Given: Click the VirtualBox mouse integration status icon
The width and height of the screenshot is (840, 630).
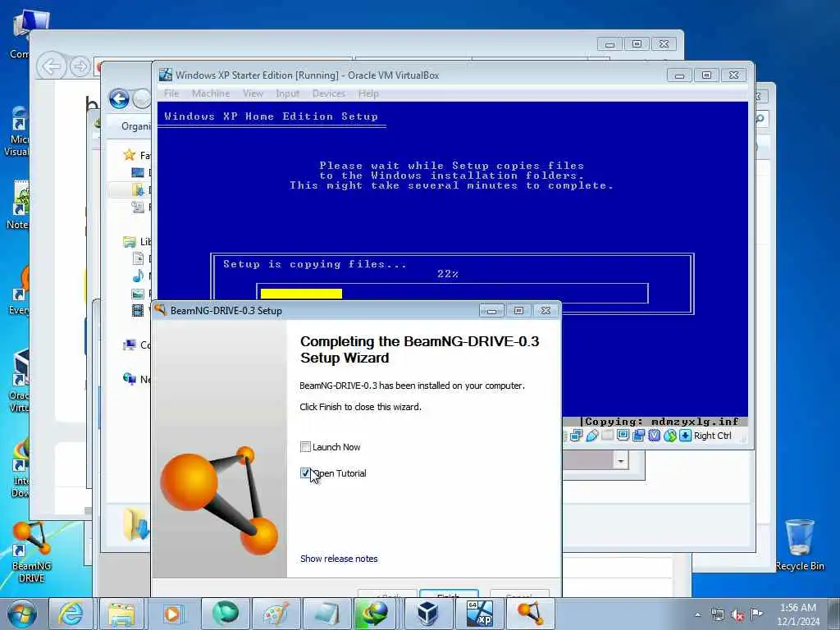Looking at the screenshot, I should point(670,436).
